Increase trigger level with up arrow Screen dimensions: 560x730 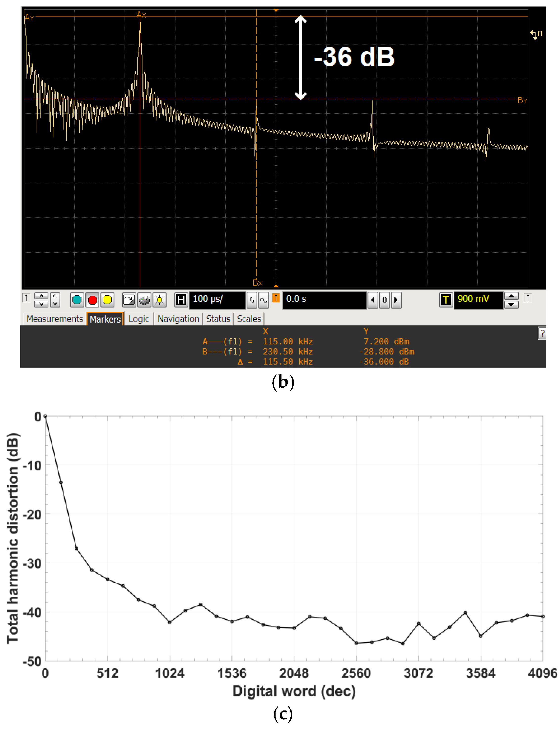click(x=511, y=296)
